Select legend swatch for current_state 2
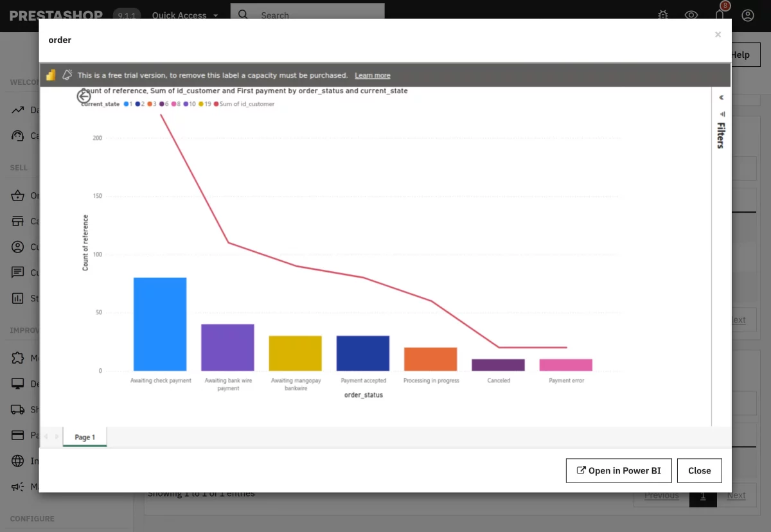 point(138,104)
